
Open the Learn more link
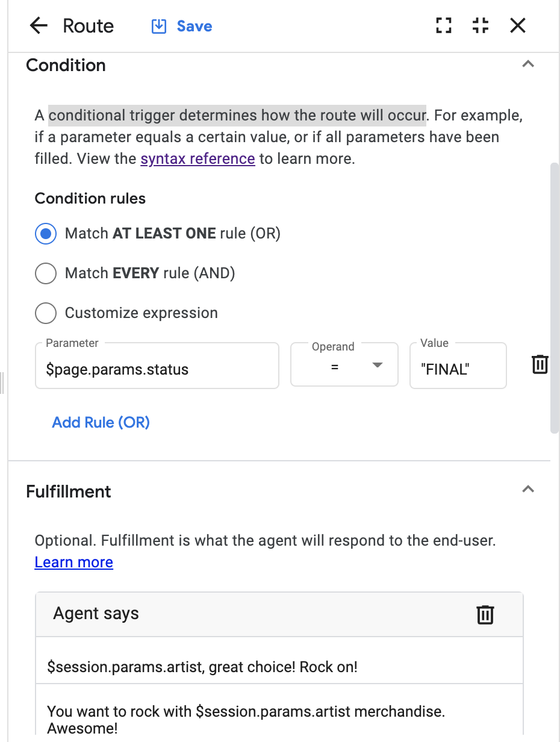pos(74,563)
